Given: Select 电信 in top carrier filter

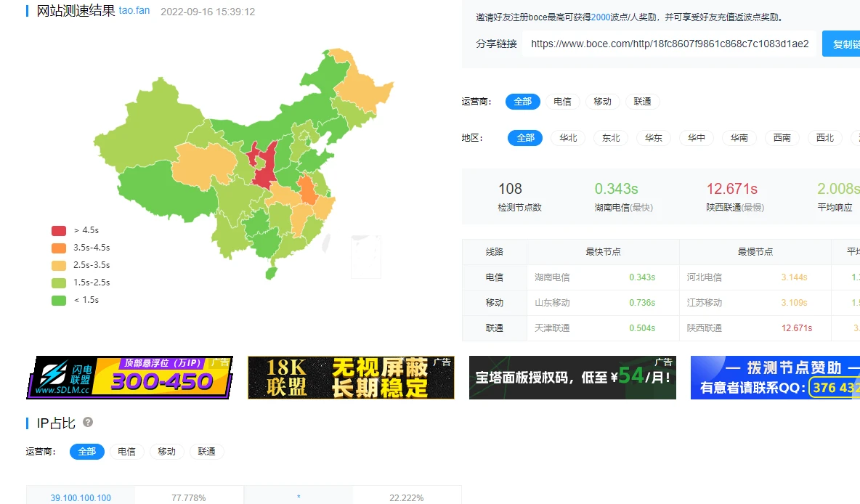Looking at the screenshot, I should (562, 102).
